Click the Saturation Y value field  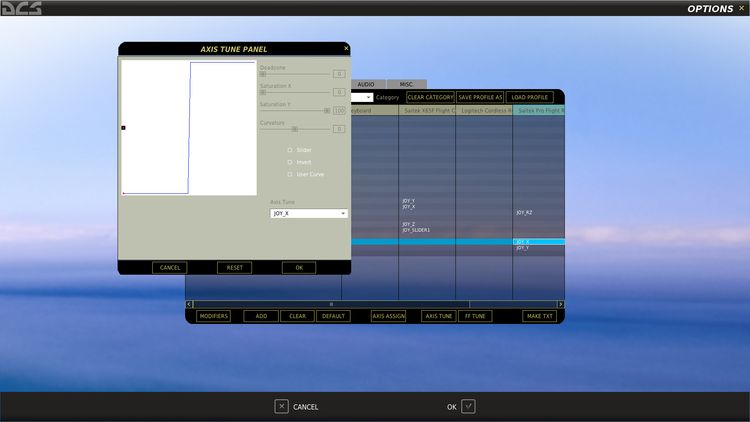pos(339,111)
